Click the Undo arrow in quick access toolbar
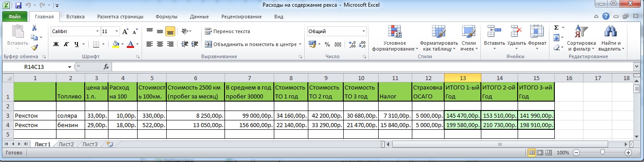Viewport: 644px width, 162px height. (x=27, y=5)
